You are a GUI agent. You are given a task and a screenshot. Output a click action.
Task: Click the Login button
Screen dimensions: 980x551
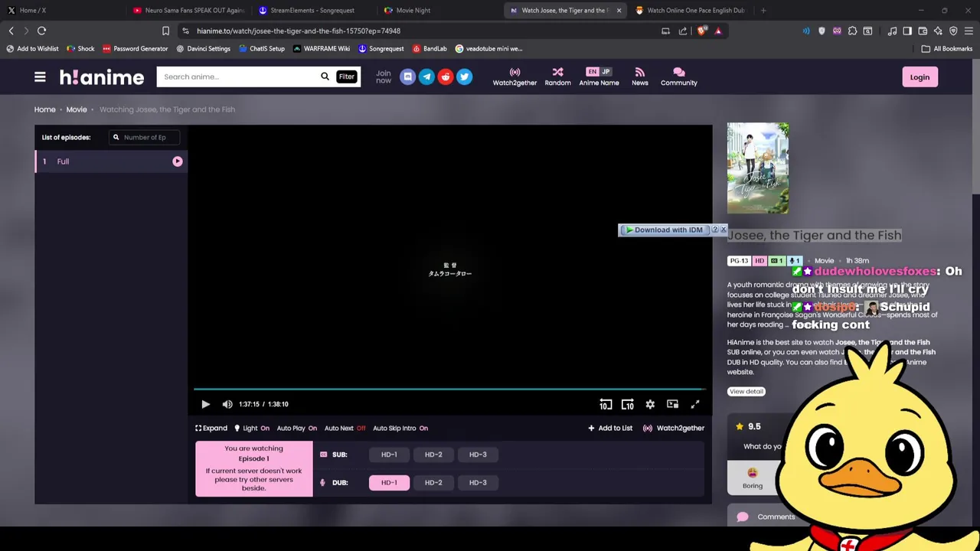920,77
